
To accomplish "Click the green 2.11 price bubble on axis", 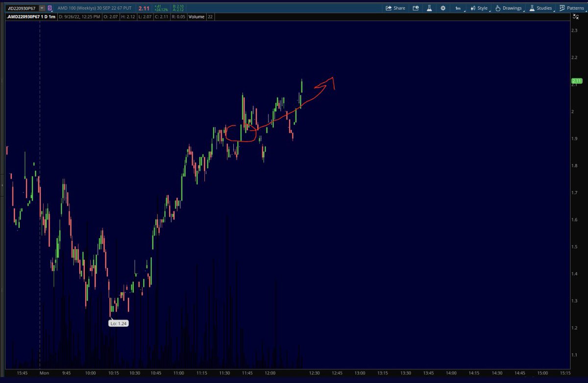I will click(576, 81).
